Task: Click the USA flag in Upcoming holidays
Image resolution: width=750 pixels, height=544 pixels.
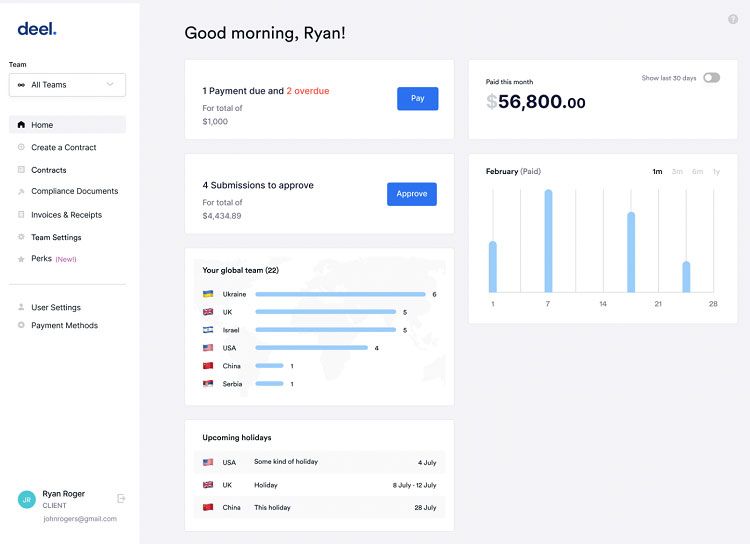Action: [208, 462]
